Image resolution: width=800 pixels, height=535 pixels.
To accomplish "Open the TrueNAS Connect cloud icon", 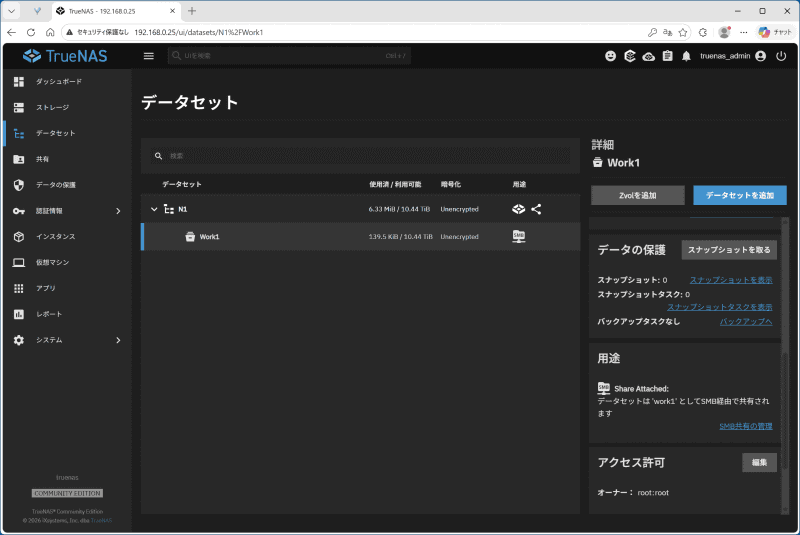I will tap(648, 56).
